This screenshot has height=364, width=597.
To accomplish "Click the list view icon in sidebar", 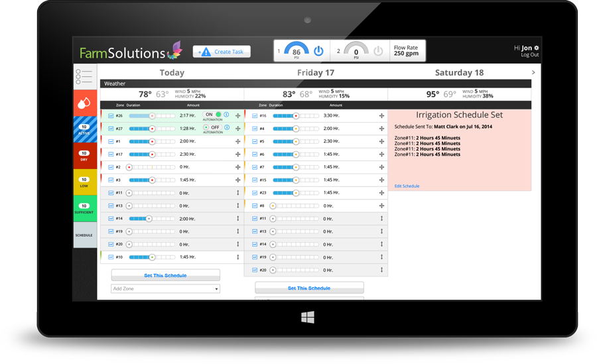I will click(x=84, y=76).
